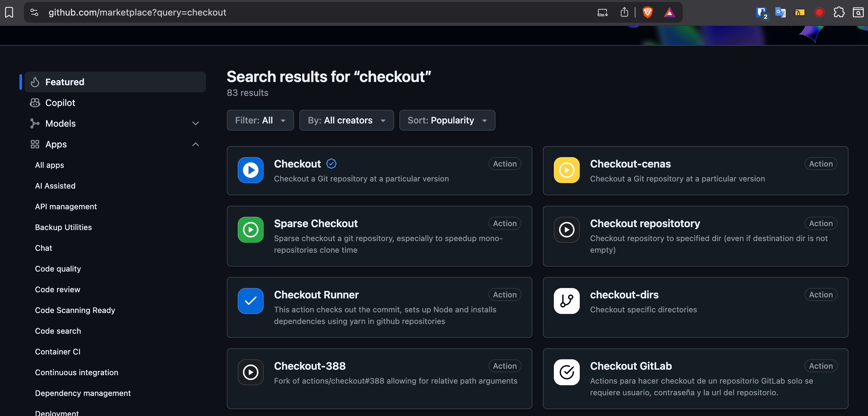
Task: Expand the Models section chevron
Action: click(x=195, y=123)
